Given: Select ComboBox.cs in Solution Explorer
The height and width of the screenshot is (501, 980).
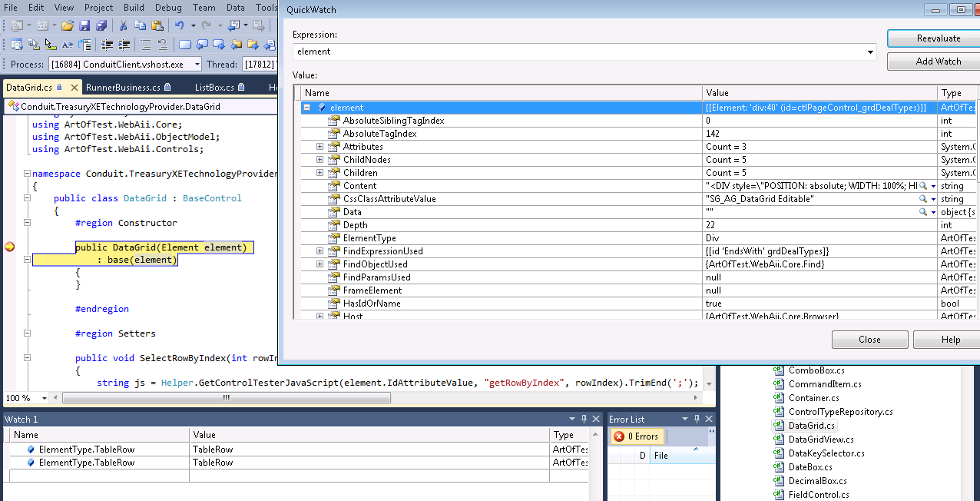Looking at the screenshot, I should (x=816, y=370).
